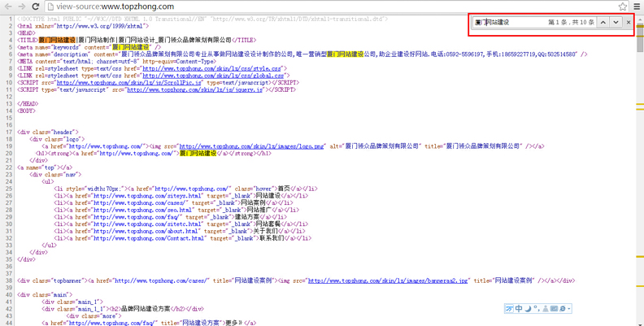
Task: Click the div class="topbanner" tag
Action: pos(52,280)
